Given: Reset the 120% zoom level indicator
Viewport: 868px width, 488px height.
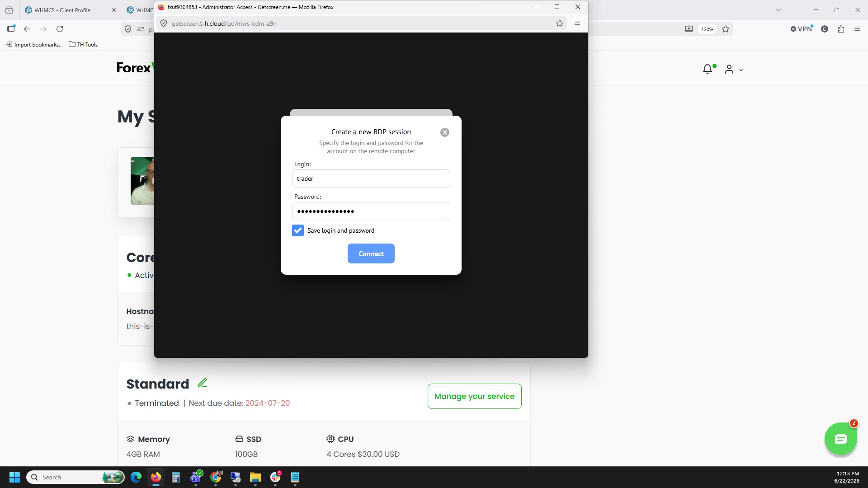Looking at the screenshot, I should point(707,29).
